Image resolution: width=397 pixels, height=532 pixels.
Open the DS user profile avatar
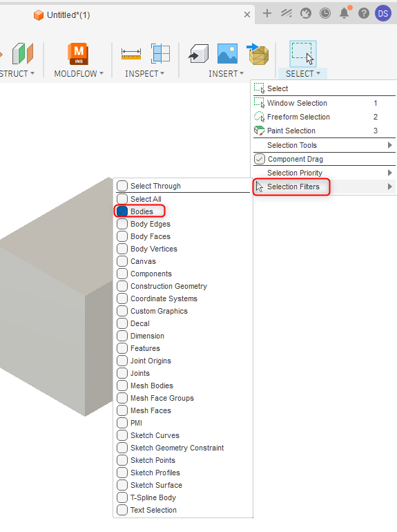click(383, 13)
